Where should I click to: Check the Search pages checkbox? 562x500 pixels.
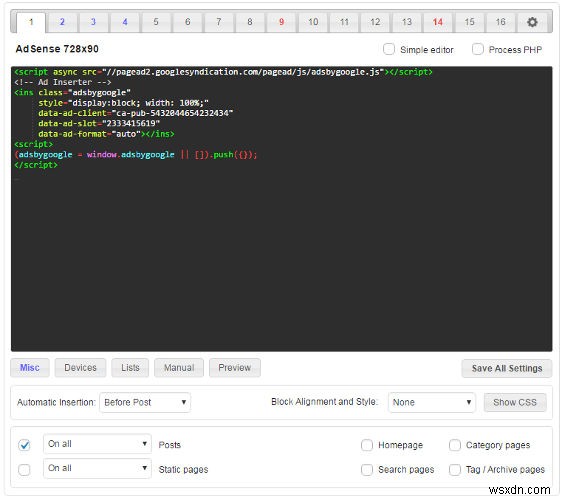367,470
